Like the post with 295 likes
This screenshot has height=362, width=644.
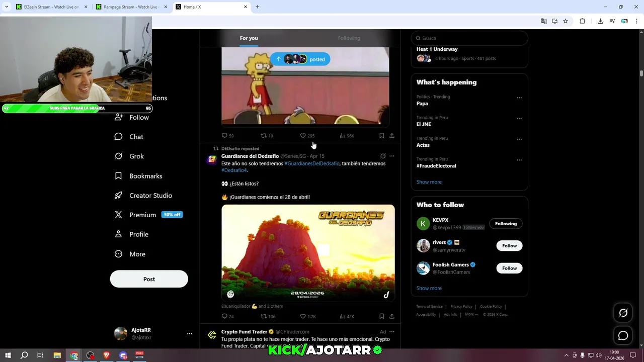tap(307, 136)
